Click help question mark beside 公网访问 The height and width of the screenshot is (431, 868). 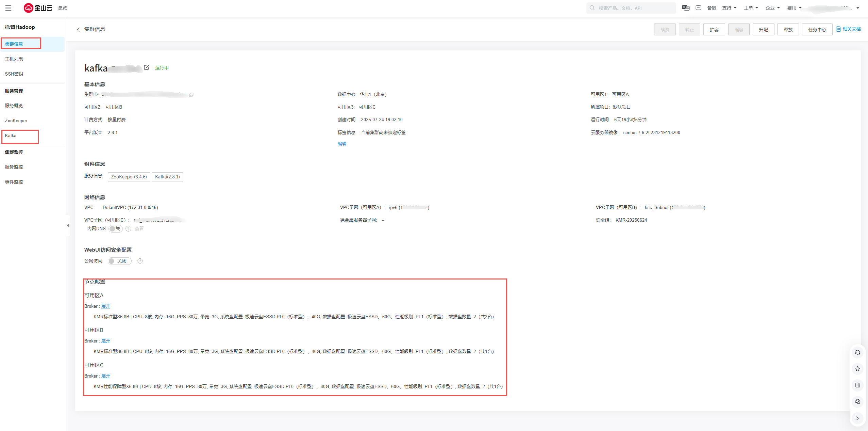pos(140,261)
